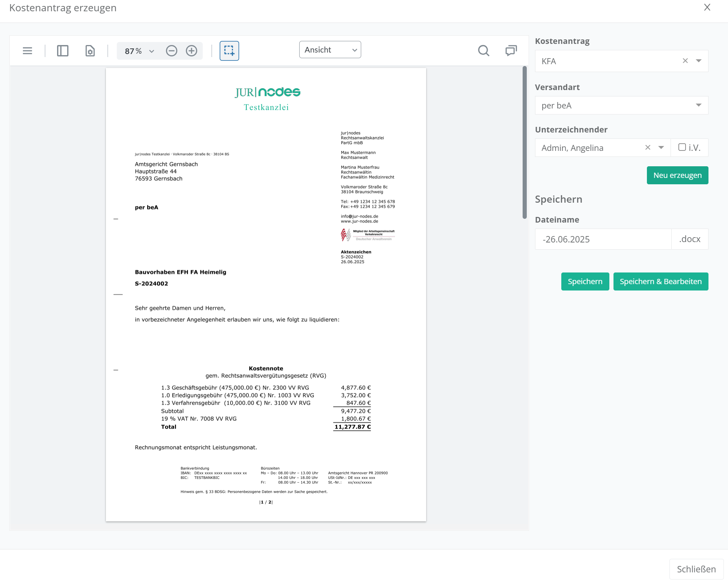728x584 pixels.
Task: Click the document viewer vertical scrollbar
Action: coord(525,143)
